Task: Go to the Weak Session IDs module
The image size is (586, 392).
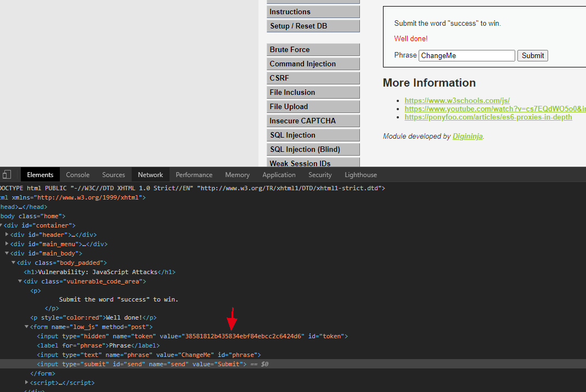Action: point(313,163)
